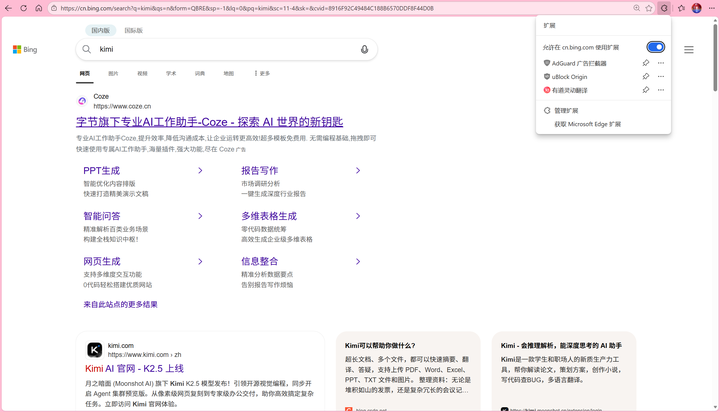Close the extensions menu via toolbar puzzle icon

[664, 8]
